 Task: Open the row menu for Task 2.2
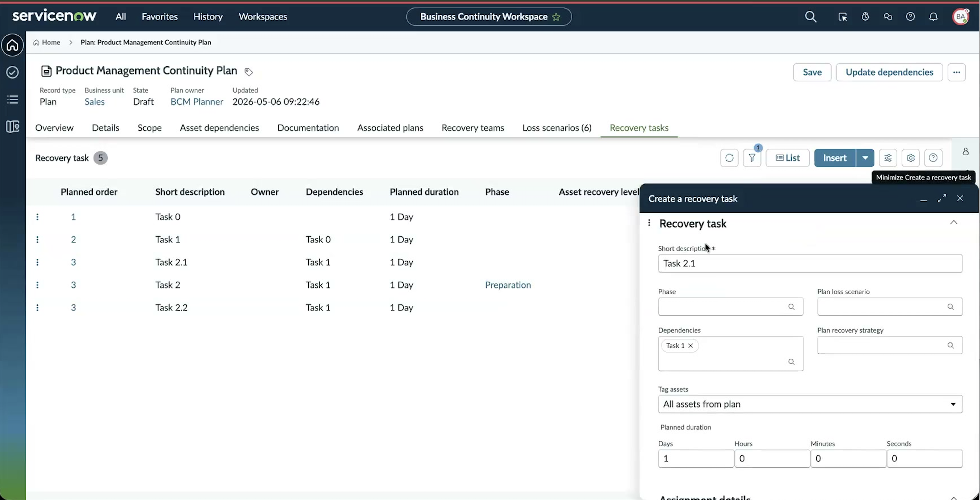[x=37, y=308]
